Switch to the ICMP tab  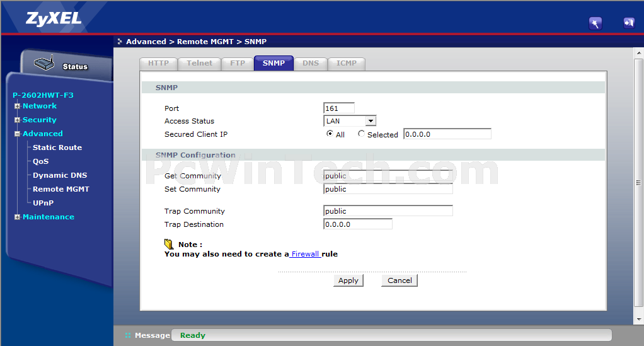click(347, 64)
